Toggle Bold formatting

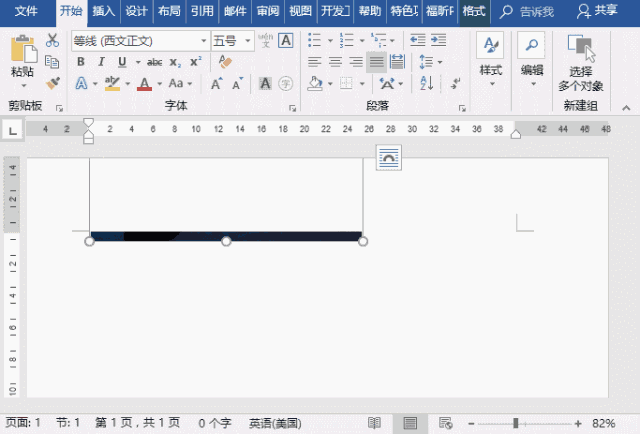pos(81,62)
